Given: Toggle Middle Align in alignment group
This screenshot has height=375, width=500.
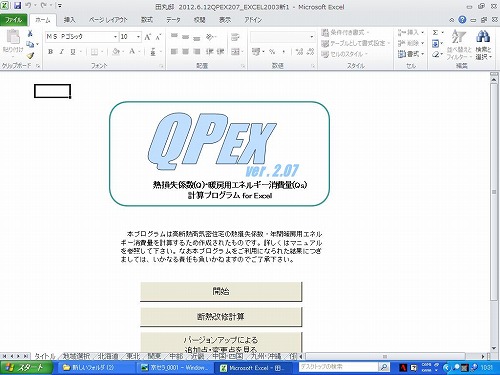Looking at the screenshot, I should click(185, 37).
